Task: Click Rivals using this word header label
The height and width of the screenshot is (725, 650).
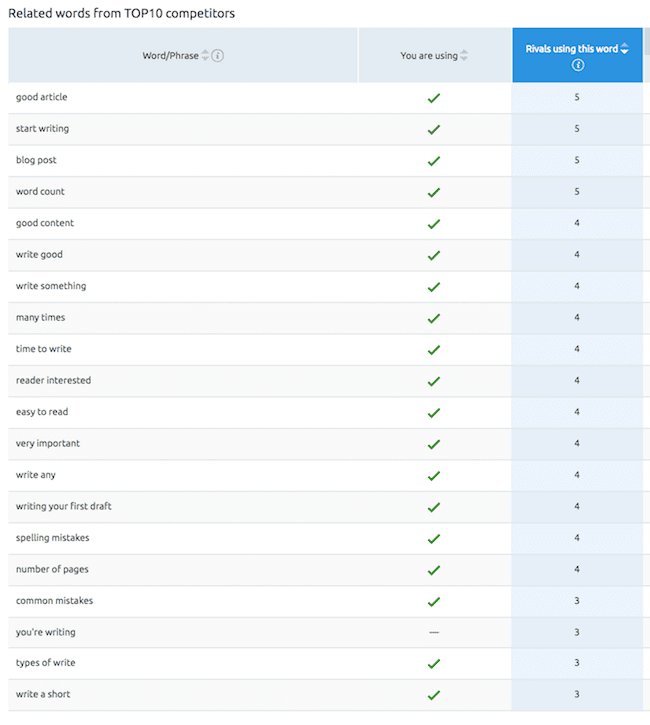Action: [571, 49]
